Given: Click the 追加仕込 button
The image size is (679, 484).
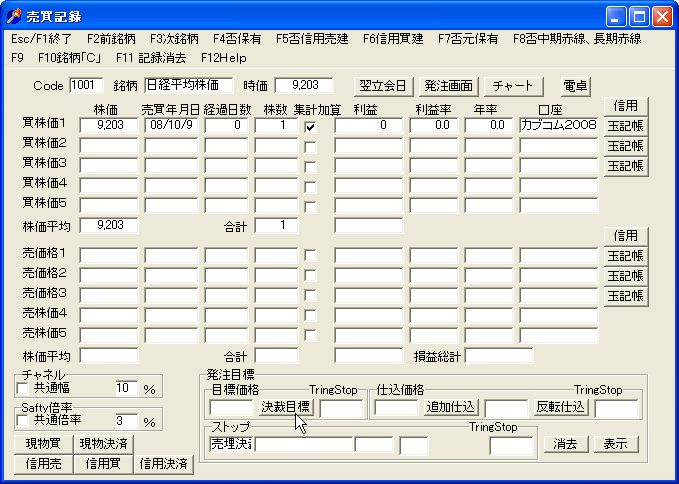Looking at the screenshot, I should tap(451, 407).
